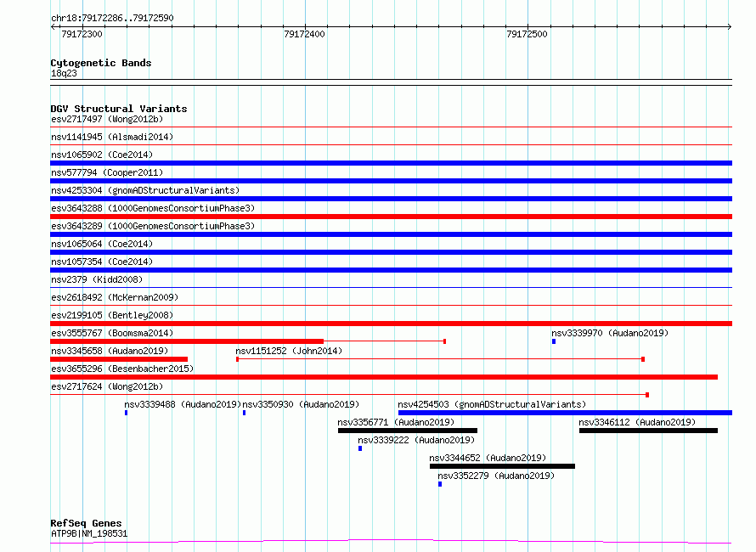Select the esv3655296 long red bar
Screen dimensions: 756x552
384,377
